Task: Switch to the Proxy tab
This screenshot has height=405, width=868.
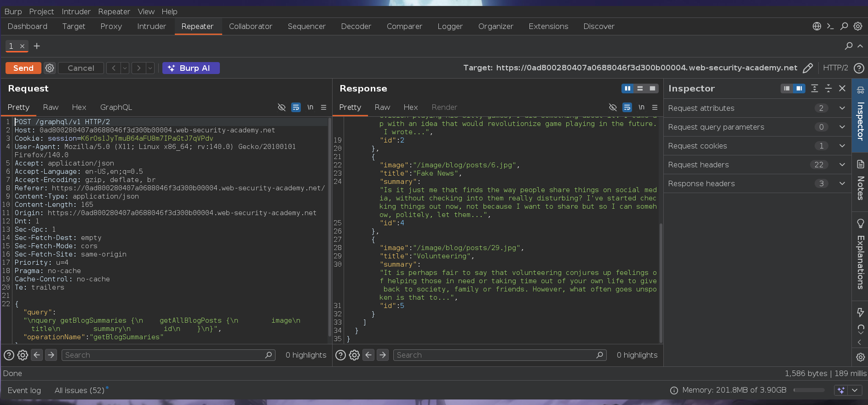Action: tap(111, 26)
